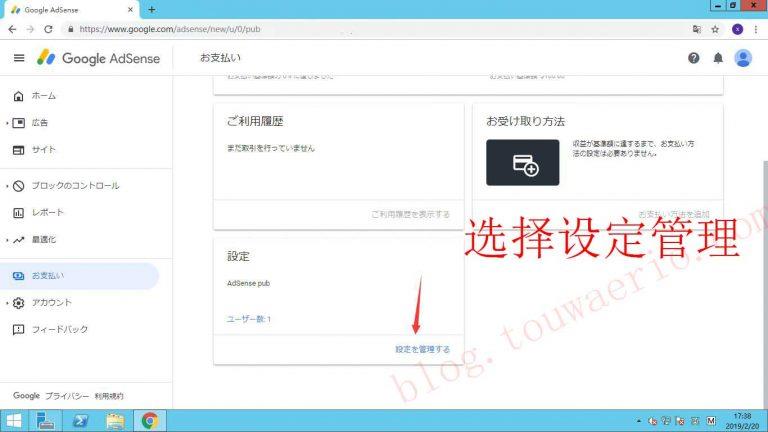Viewport: 768px width, 432px height.
Task: Select the Google AdSense tab
Action: click(71, 10)
